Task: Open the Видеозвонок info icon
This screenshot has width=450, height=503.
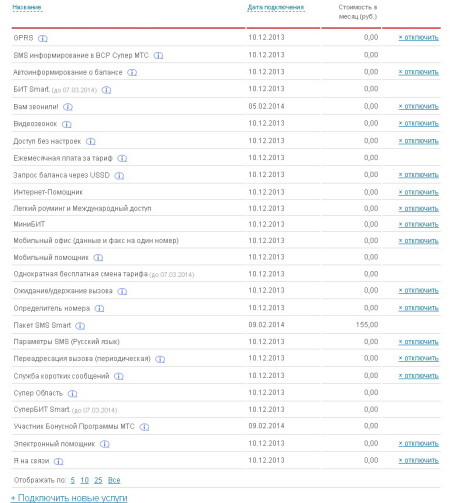Action: pos(67,124)
